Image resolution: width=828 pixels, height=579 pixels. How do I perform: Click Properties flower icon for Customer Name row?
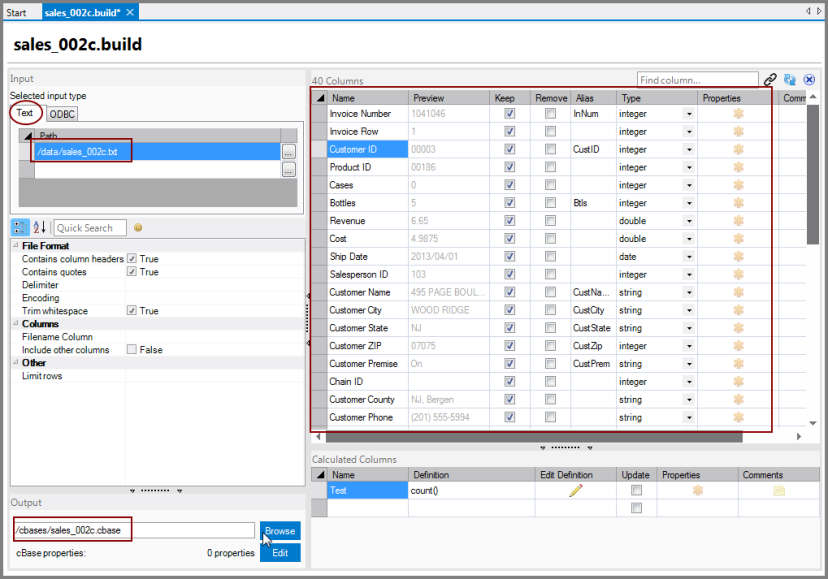(737, 292)
